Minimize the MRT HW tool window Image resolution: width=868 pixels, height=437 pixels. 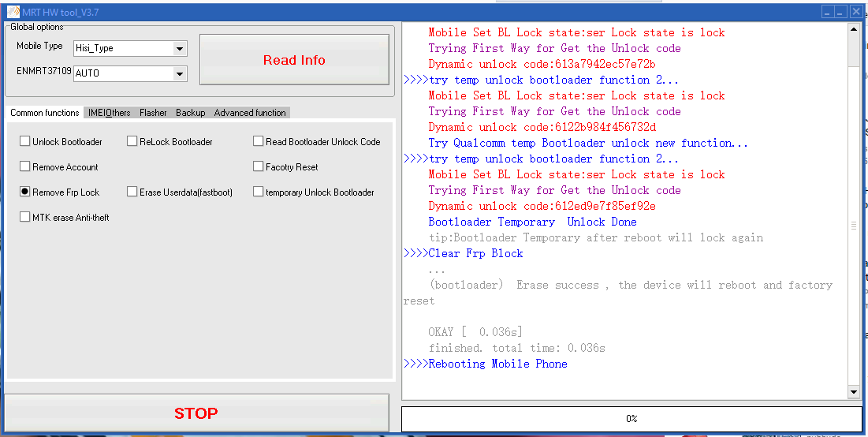[x=827, y=12]
